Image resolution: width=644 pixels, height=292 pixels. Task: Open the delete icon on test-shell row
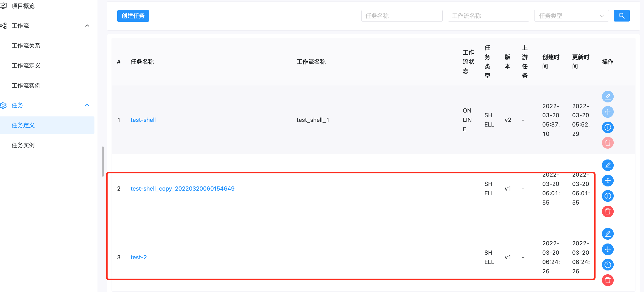608,143
